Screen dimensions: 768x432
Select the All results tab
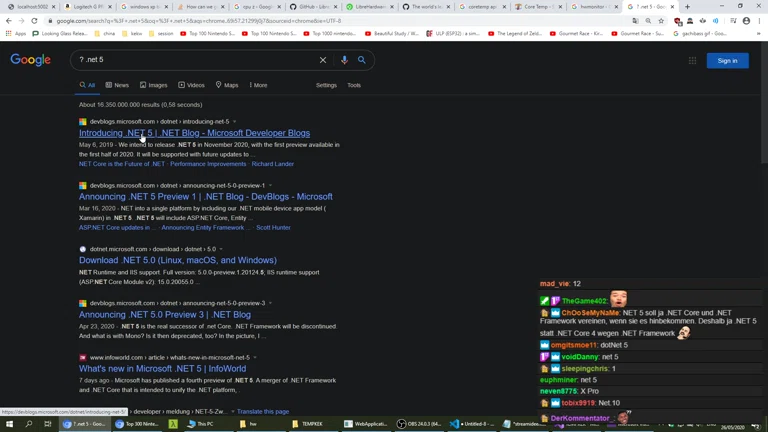(87, 85)
